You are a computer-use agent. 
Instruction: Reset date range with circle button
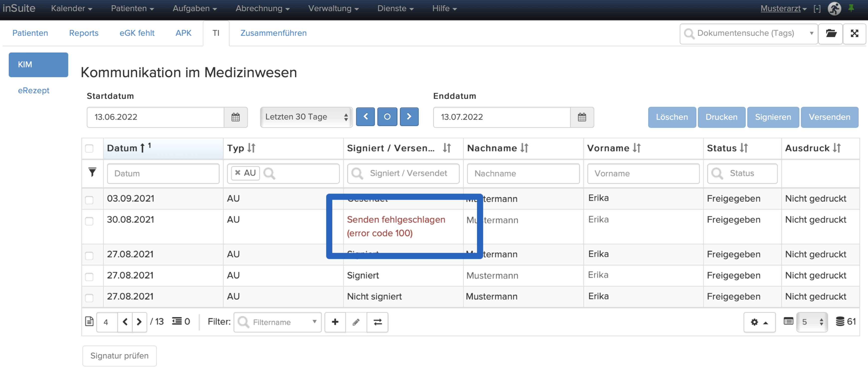(x=387, y=117)
